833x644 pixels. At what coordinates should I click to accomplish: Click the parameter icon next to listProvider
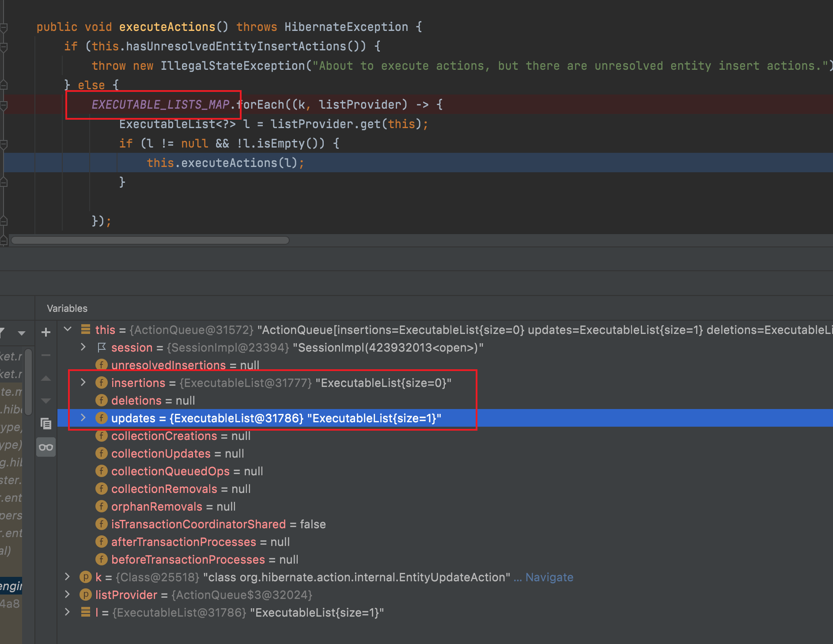click(85, 595)
